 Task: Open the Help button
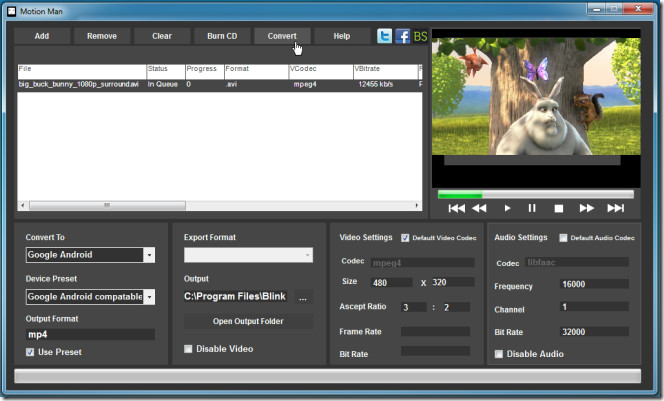(342, 36)
